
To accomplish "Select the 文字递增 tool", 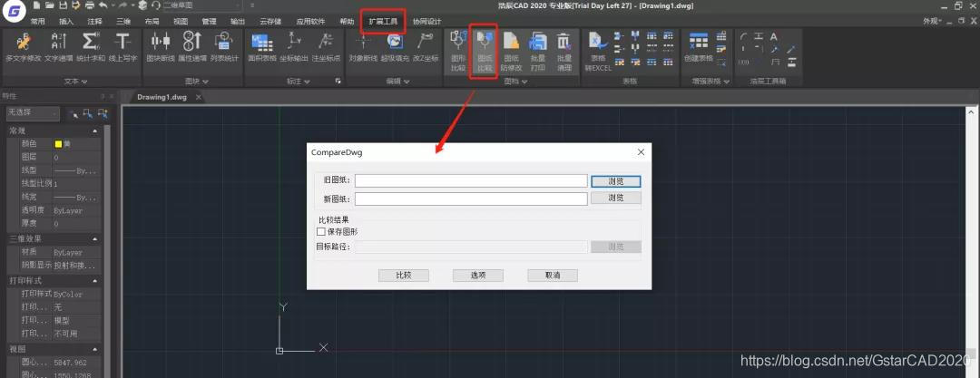I will (59, 47).
